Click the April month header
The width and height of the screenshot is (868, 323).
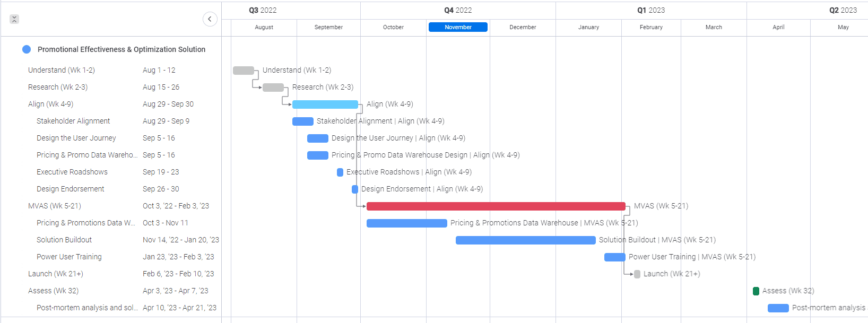point(778,27)
